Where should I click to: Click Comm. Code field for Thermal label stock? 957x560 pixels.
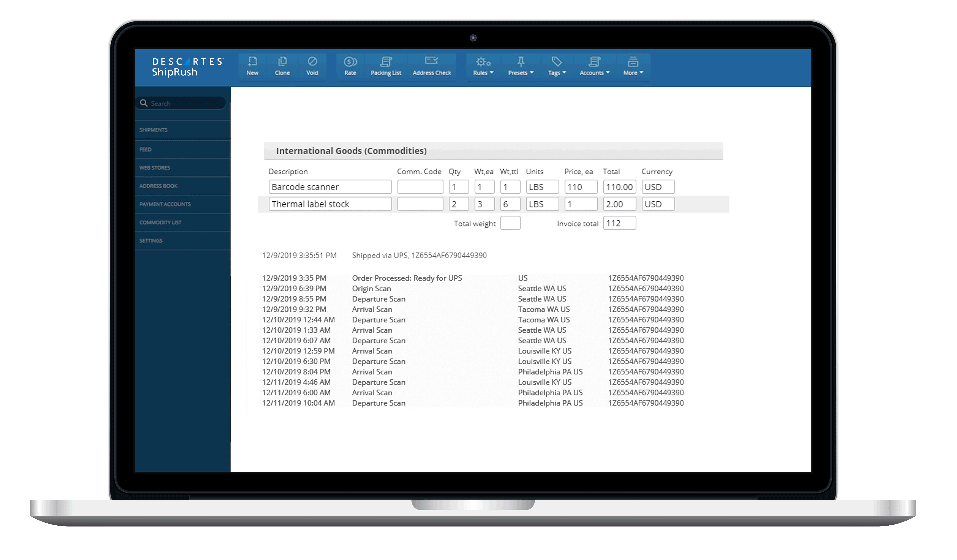coord(420,204)
